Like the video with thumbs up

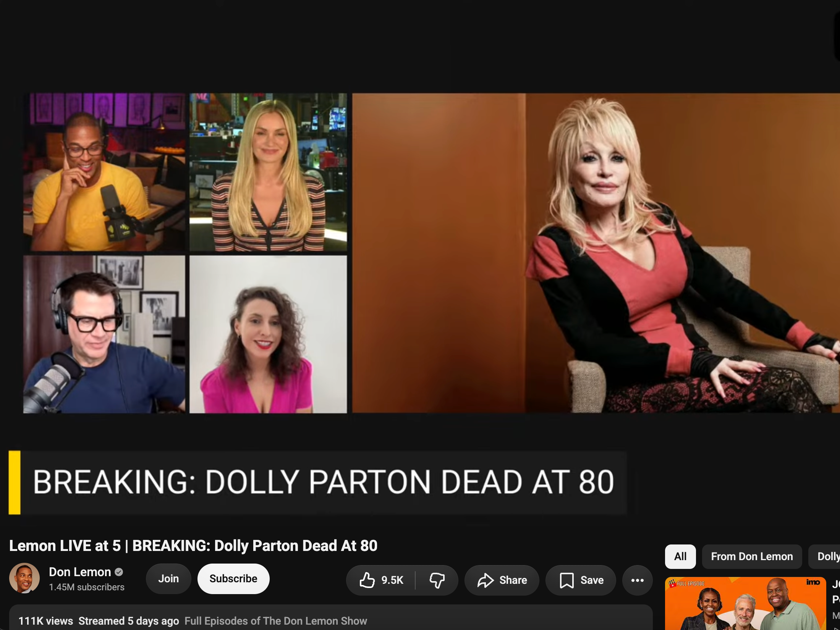(381, 580)
